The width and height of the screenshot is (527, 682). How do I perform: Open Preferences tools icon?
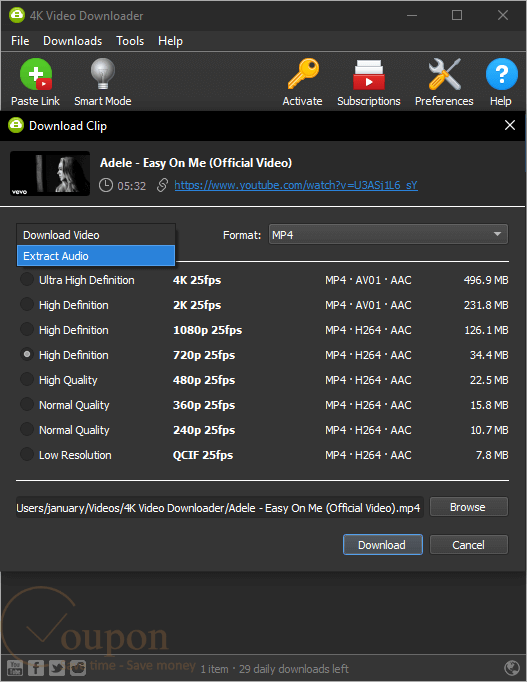click(x=444, y=74)
